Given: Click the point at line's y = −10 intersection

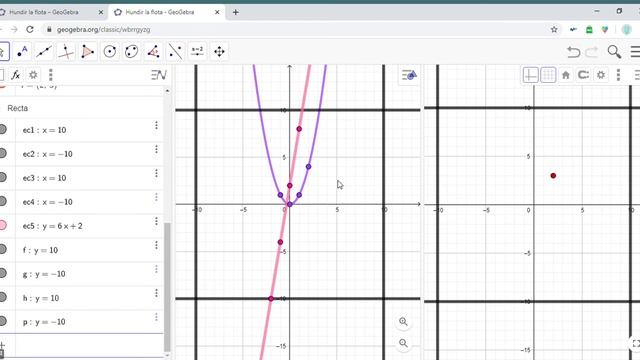Looking at the screenshot, I should click(x=271, y=299).
